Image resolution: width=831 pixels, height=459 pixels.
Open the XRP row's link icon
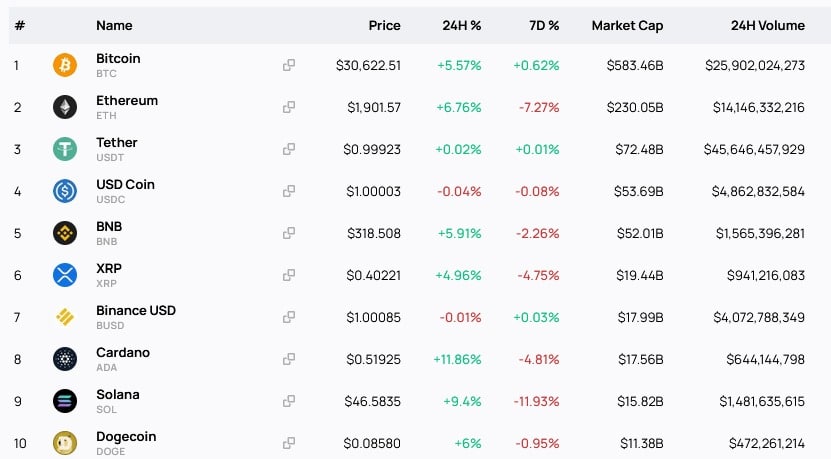pos(289,275)
